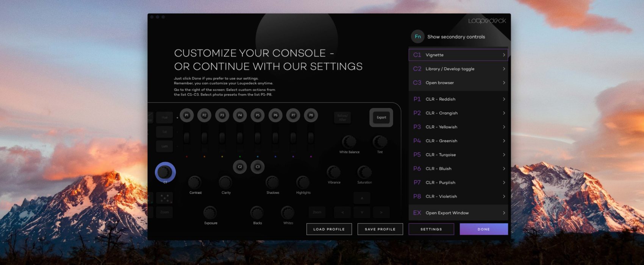Select the Tint knob
644x265 pixels.
click(380, 142)
